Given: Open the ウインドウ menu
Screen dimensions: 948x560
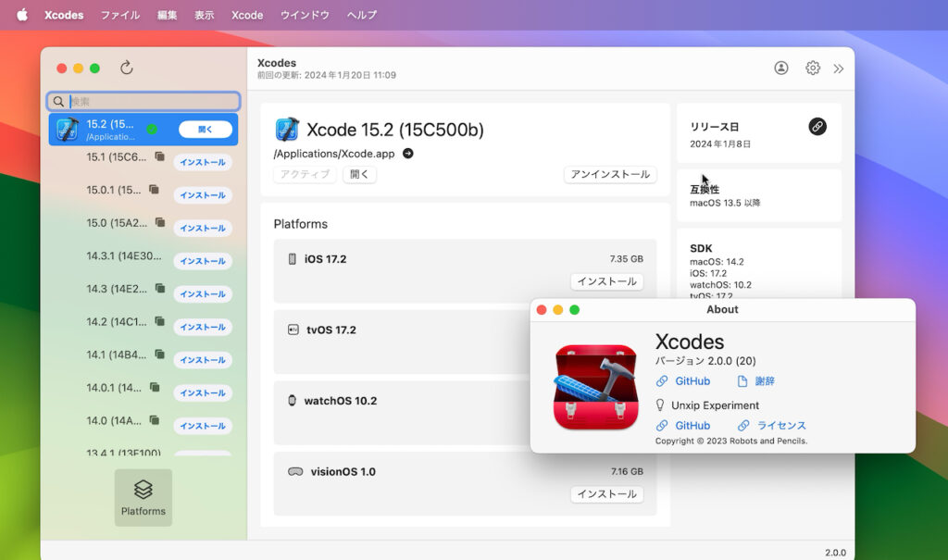Looking at the screenshot, I should 306,14.
